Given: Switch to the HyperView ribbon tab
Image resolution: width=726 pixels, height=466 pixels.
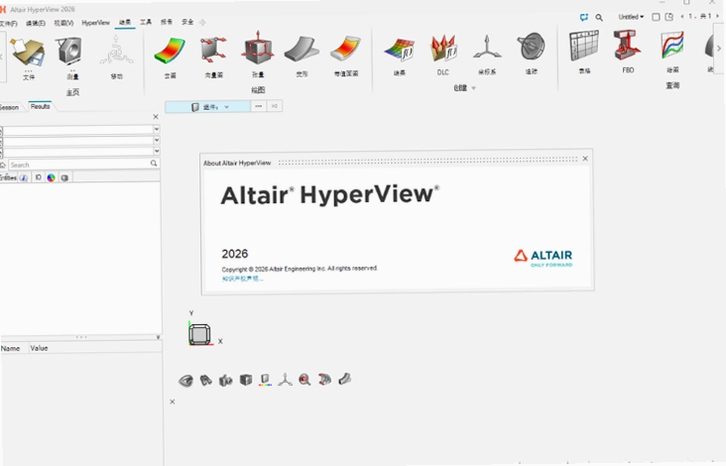Looking at the screenshot, I should pyautogui.click(x=96, y=22).
